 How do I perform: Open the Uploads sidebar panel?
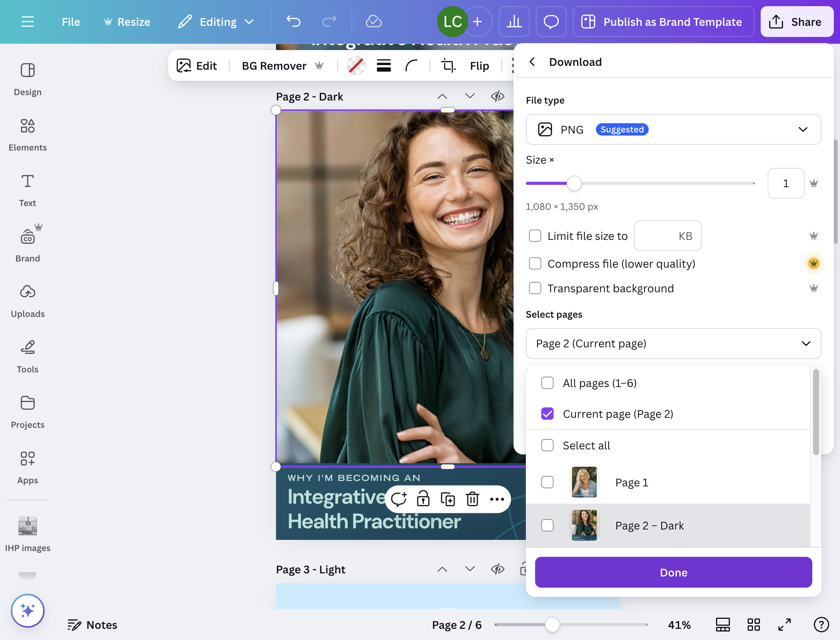coord(28,301)
